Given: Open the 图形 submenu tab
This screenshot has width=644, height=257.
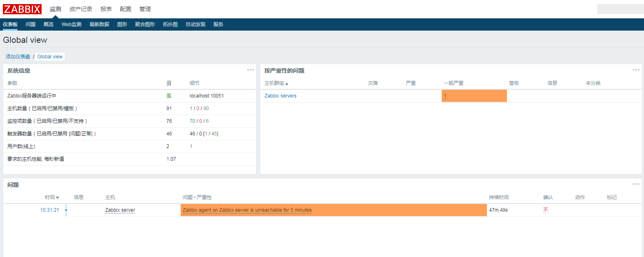Looking at the screenshot, I should pos(122,24).
